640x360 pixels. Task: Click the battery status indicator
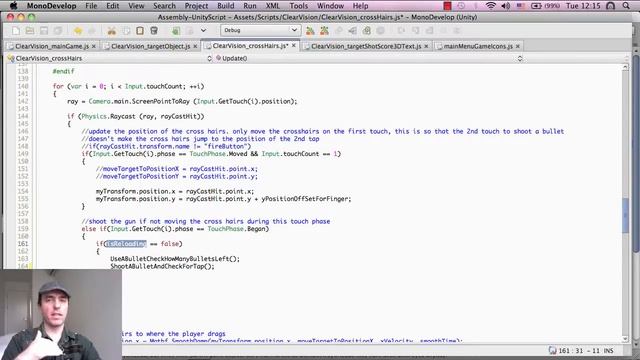tap(545, 6)
